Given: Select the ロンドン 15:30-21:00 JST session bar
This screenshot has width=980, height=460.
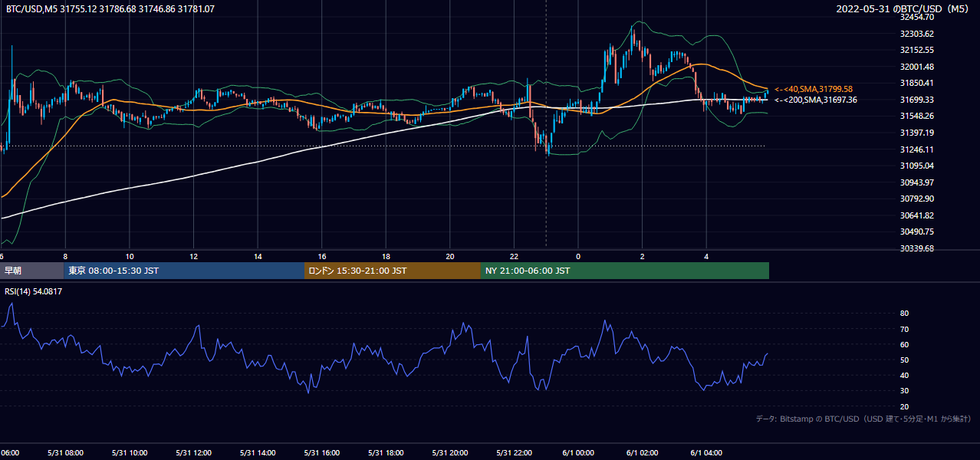Looking at the screenshot, I should click(393, 271).
